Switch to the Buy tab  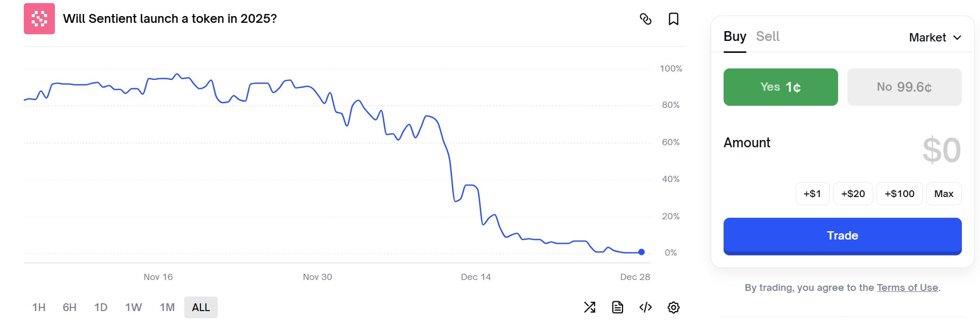coord(734,36)
